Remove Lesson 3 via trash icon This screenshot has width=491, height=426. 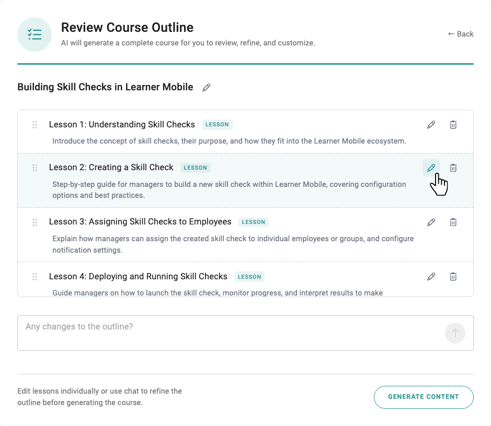point(453,222)
